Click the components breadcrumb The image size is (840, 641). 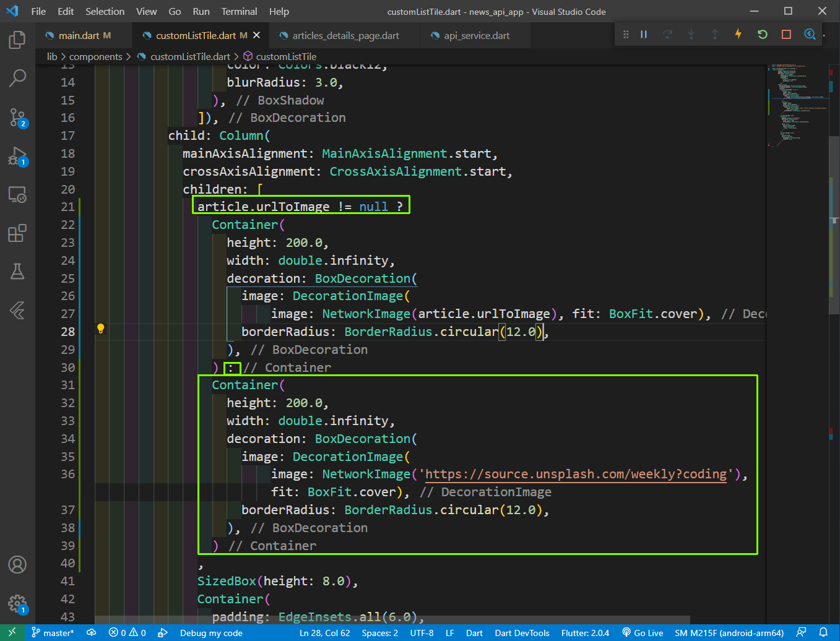[95, 56]
